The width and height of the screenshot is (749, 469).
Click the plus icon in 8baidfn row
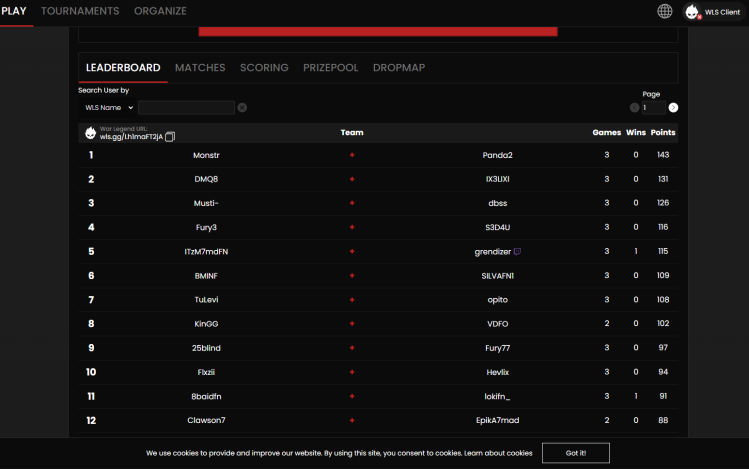pos(352,396)
